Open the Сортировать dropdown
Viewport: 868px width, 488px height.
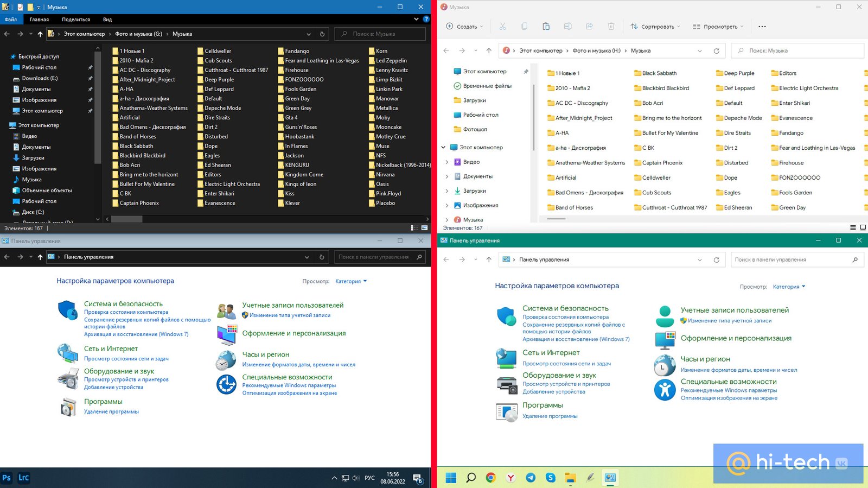[x=655, y=26]
